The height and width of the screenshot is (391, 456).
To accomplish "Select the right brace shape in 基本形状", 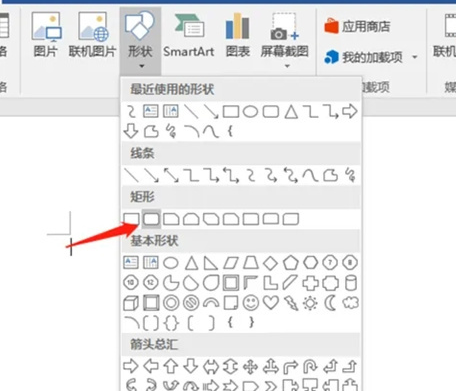I will (x=251, y=322).
